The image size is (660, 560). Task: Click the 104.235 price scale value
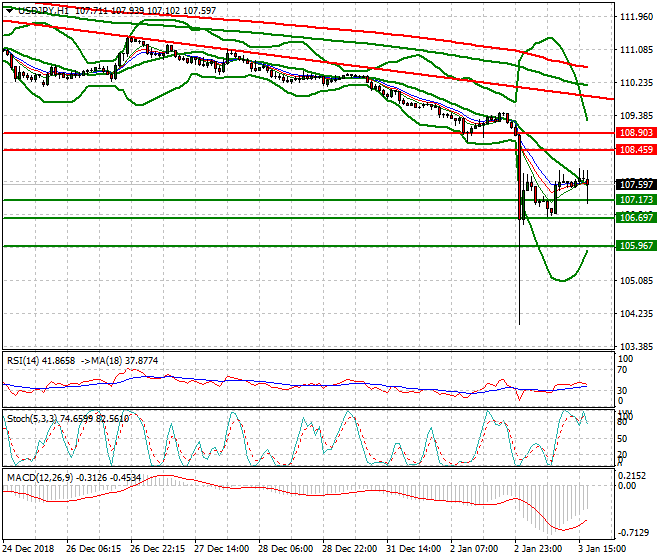click(x=636, y=314)
